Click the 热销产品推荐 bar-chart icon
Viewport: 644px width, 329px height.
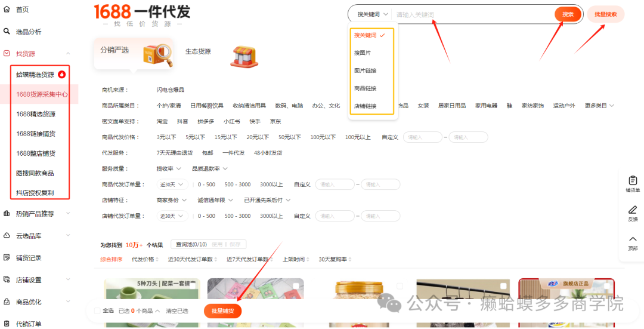pos(7,213)
